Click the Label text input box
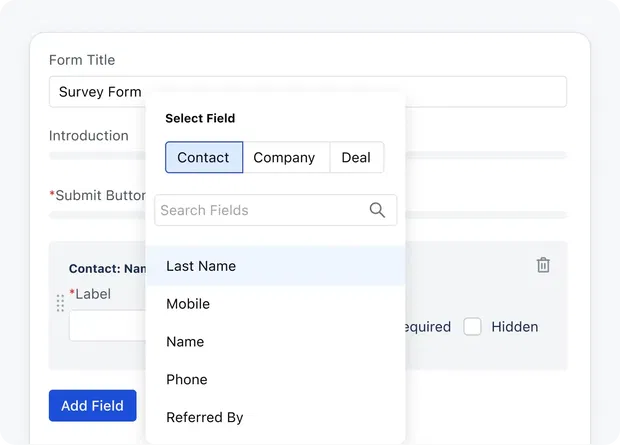This screenshot has height=445, width=620. click(x=108, y=326)
